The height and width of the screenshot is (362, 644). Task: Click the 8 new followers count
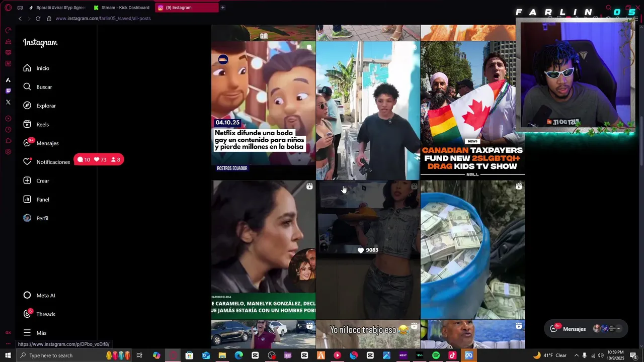click(x=115, y=159)
